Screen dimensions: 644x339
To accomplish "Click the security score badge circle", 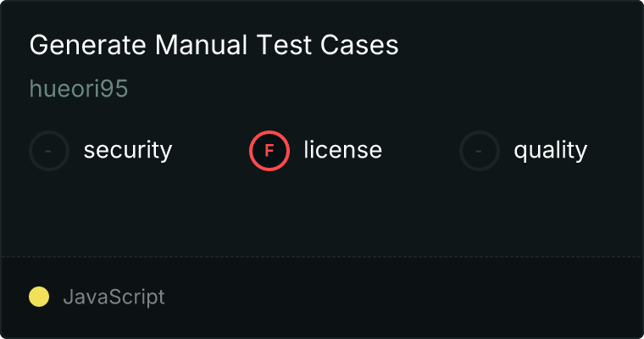I will click(49, 151).
